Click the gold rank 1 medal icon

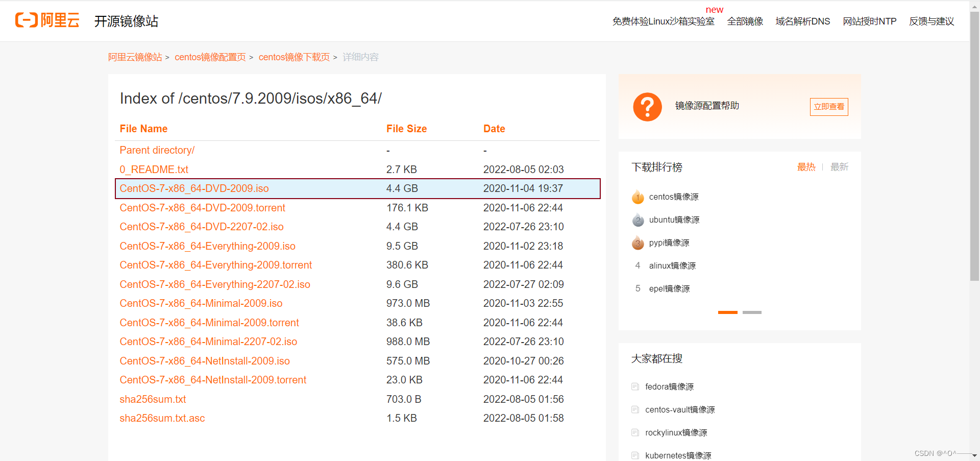(638, 197)
